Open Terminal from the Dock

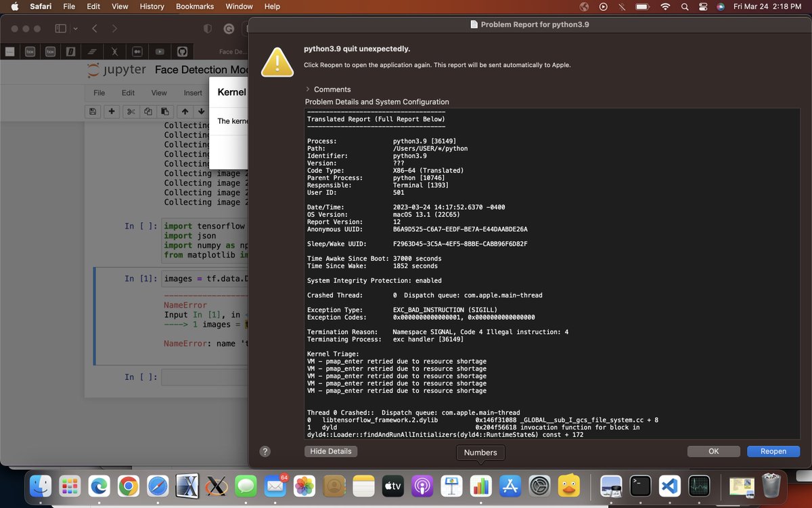(x=640, y=485)
